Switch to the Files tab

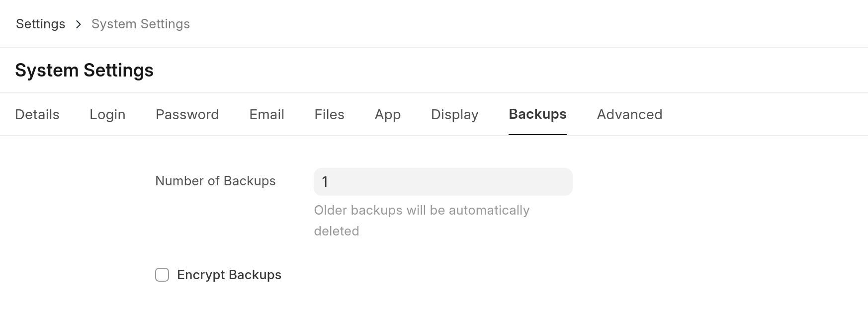[x=329, y=114]
